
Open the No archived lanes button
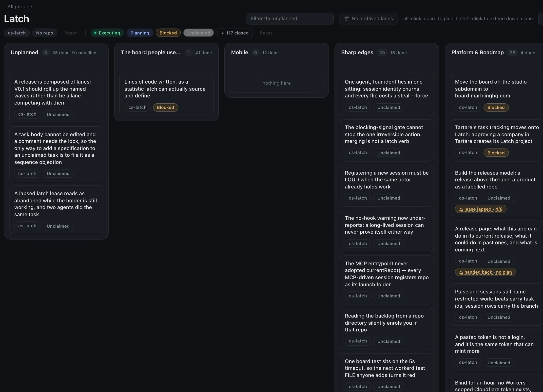368,19
